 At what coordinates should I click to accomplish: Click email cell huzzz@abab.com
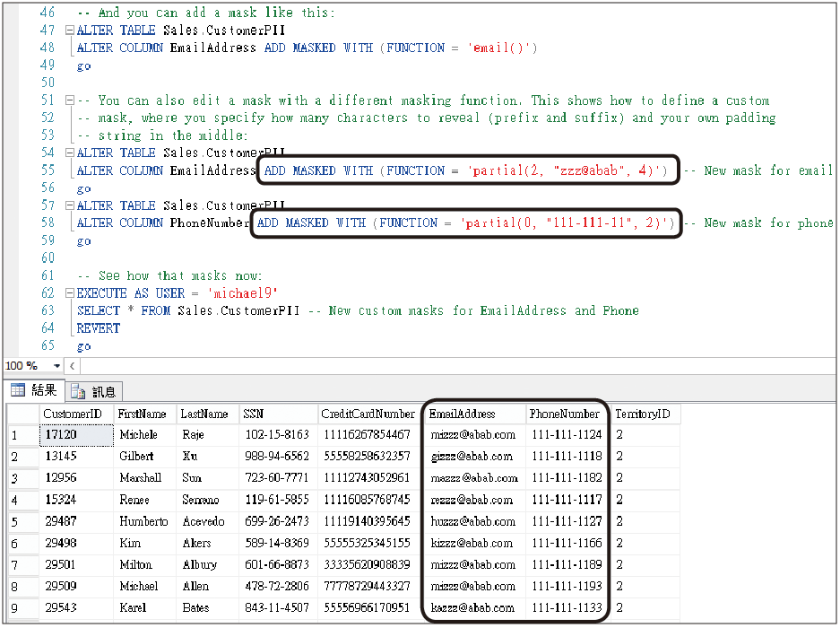click(x=475, y=521)
